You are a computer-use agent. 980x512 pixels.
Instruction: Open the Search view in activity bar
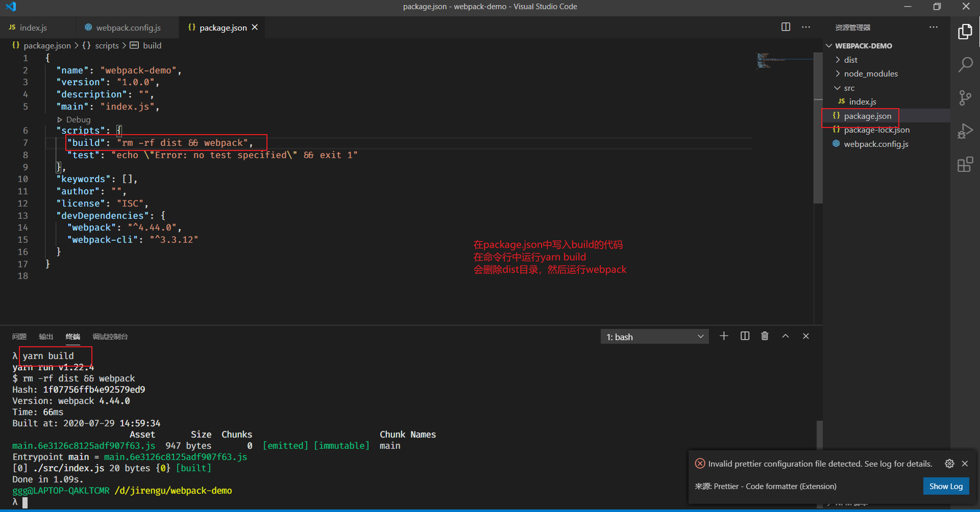pos(965,65)
